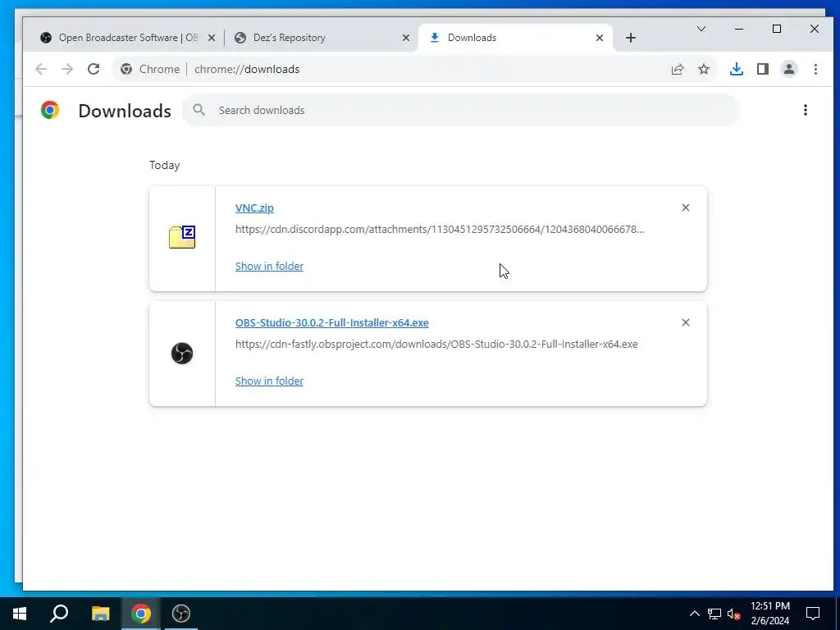The width and height of the screenshot is (840, 630).
Task: Click the OBS cdn-fastly source URL
Action: coord(436,344)
